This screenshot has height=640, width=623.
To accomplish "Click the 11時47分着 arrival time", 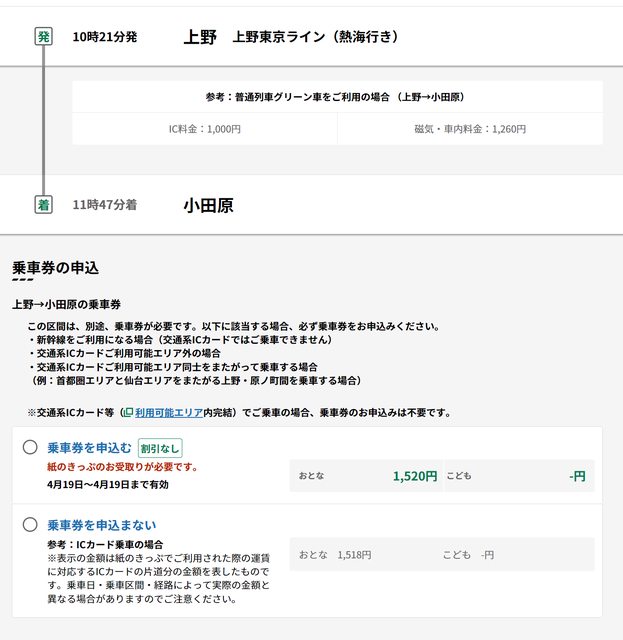I will (105, 205).
